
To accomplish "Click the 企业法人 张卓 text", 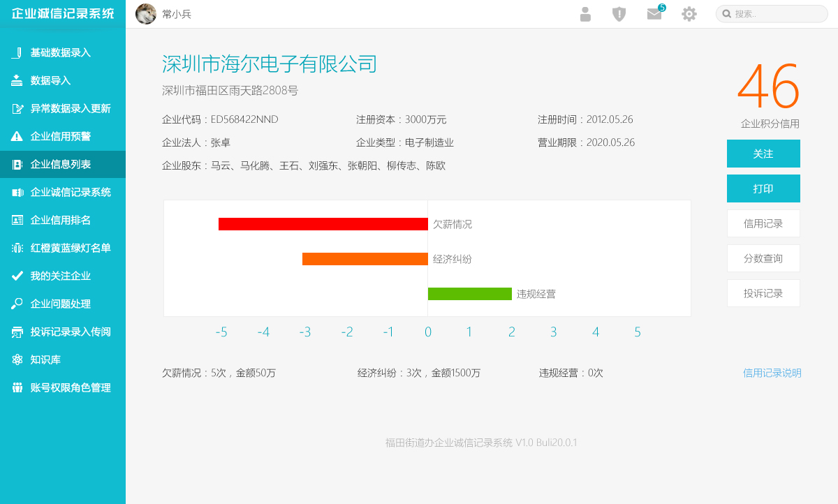I will [196, 142].
